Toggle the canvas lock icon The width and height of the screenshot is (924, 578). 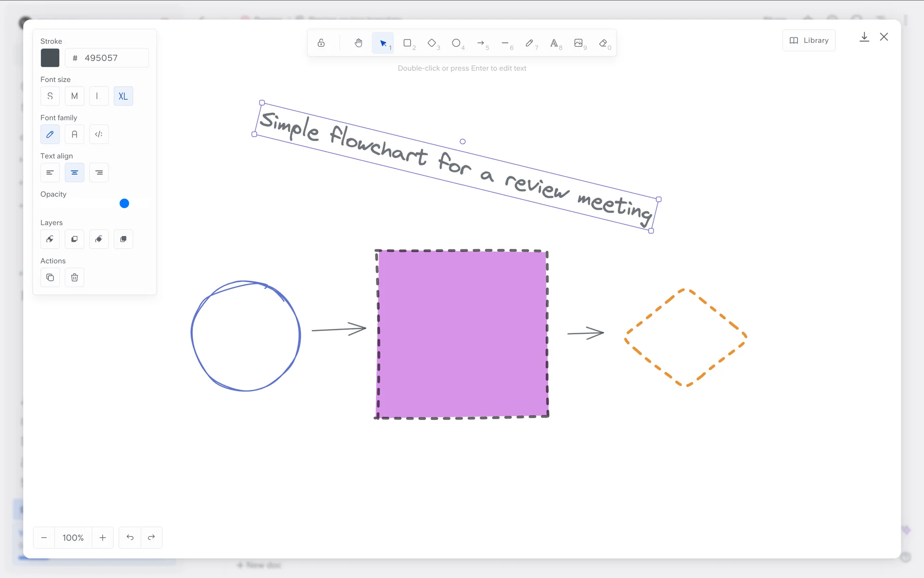[321, 43]
